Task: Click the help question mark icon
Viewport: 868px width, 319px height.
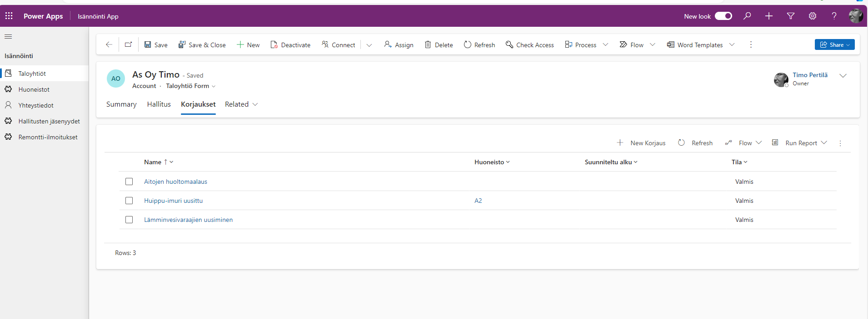Action: (834, 16)
